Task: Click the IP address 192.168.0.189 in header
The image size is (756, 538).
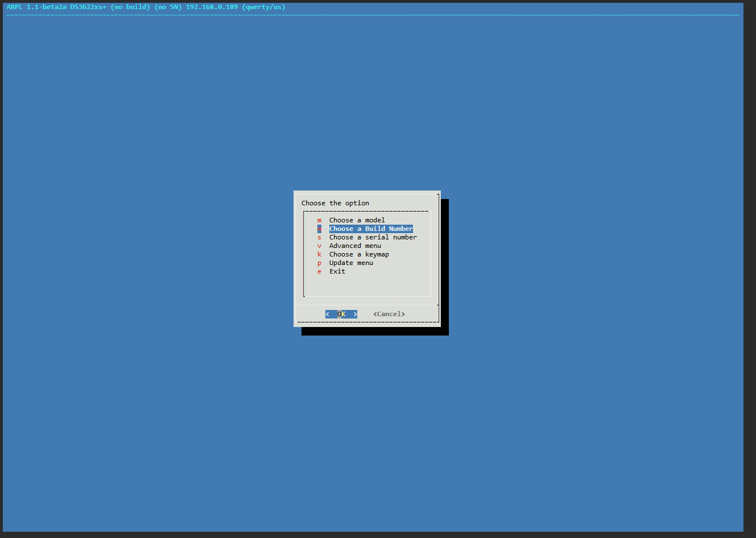Action: 212,7
